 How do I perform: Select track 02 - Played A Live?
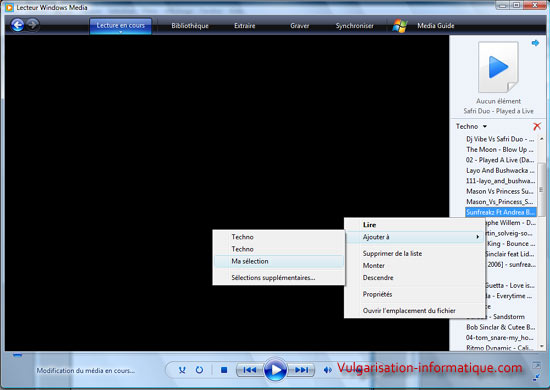[x=500, y=160]
